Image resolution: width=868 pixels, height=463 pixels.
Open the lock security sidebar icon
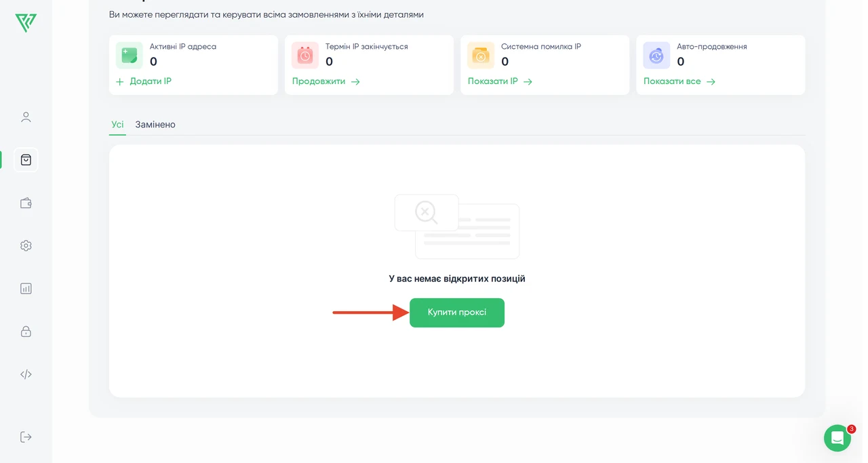[x=26, y=331]
